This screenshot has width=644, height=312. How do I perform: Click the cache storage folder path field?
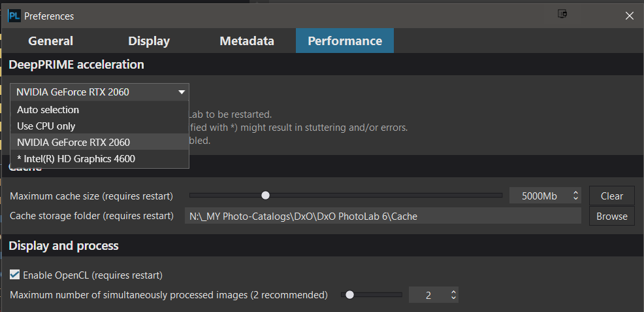383,216
